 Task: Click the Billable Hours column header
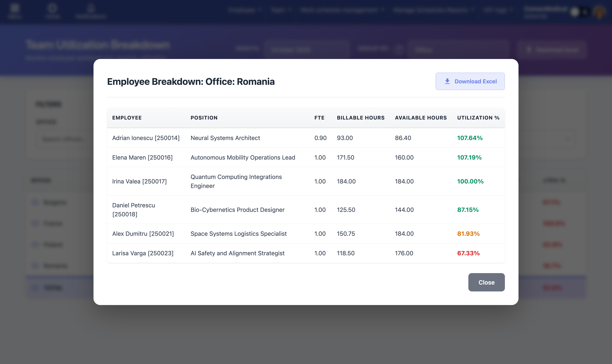360,118
